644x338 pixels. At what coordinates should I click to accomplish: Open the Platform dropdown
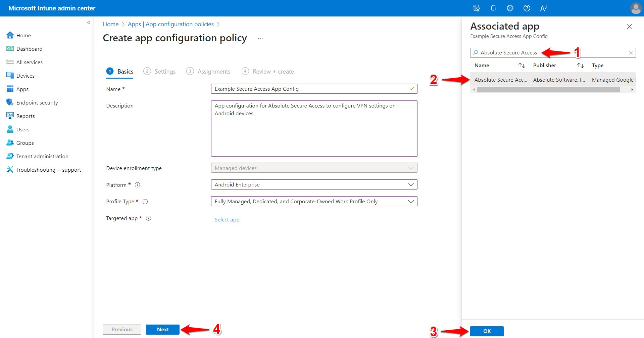coord(410,184)
